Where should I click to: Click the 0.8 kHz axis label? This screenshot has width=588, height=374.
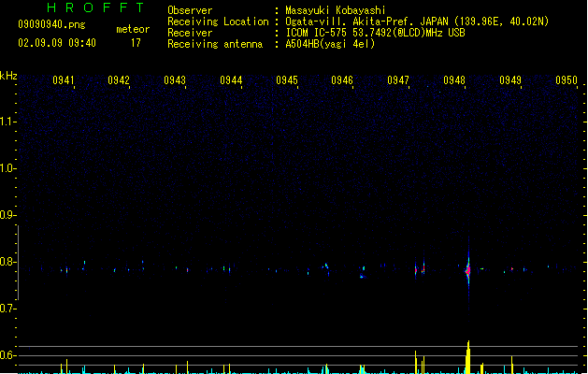click(7, 262)
